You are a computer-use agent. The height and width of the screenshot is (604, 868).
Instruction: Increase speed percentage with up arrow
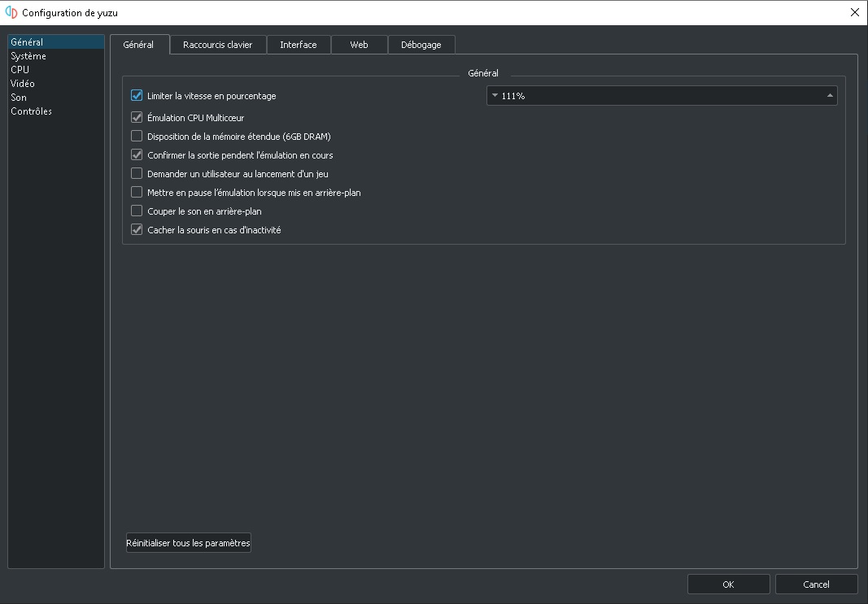[x=830, y=96]
